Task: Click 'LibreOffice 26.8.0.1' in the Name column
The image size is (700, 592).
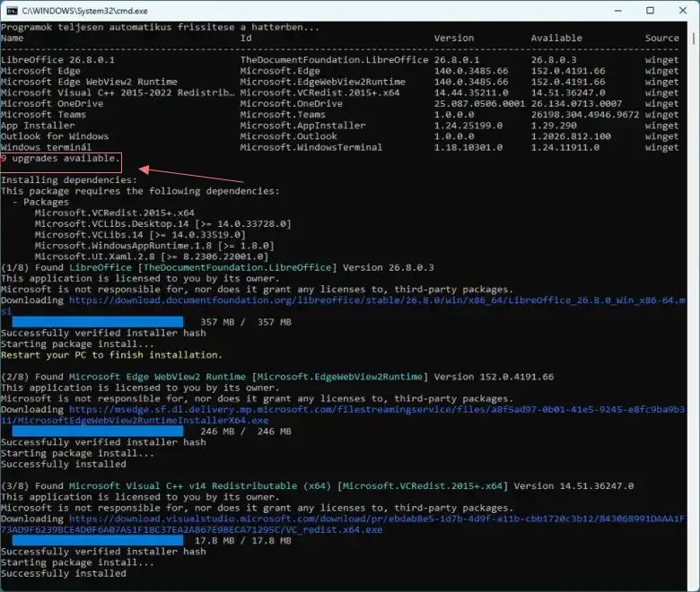Action: click(x=57, y=60)
